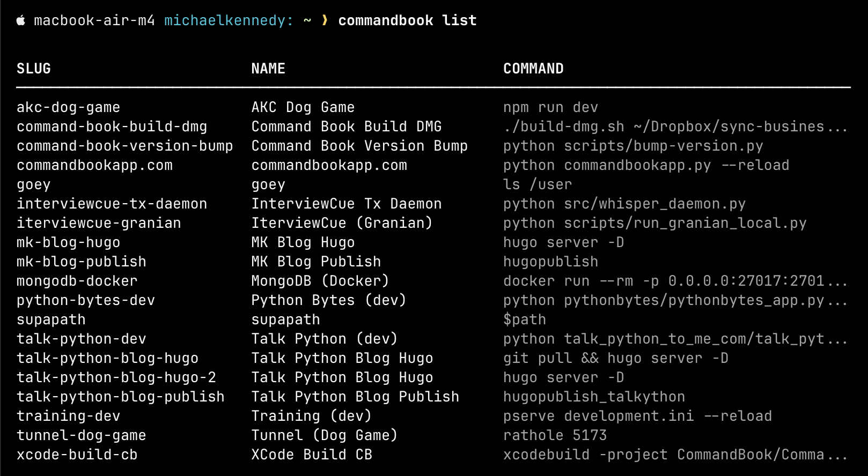Screen dimensions: 868x476
Task: Click the IterviewCue (Granian) name
Action: (342, 223)
